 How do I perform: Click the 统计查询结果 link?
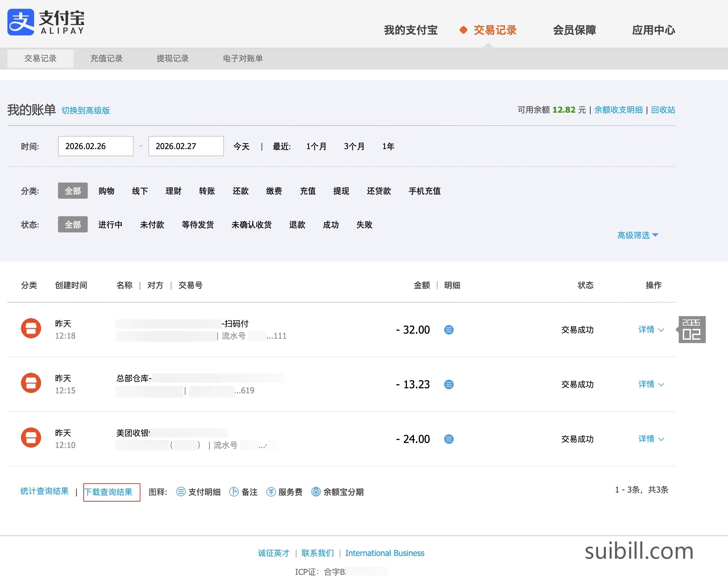coord(45,491)
